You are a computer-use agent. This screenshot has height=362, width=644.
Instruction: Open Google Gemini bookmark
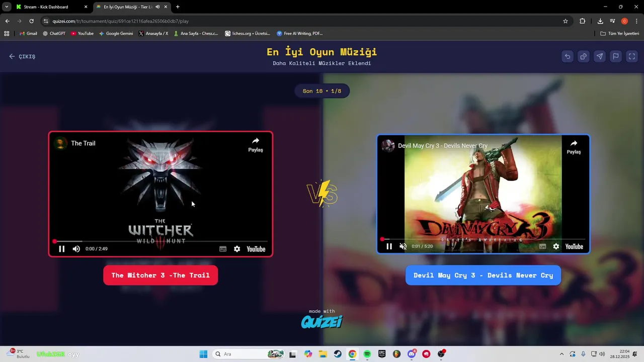pyautogui.click(x=116, y=34)
